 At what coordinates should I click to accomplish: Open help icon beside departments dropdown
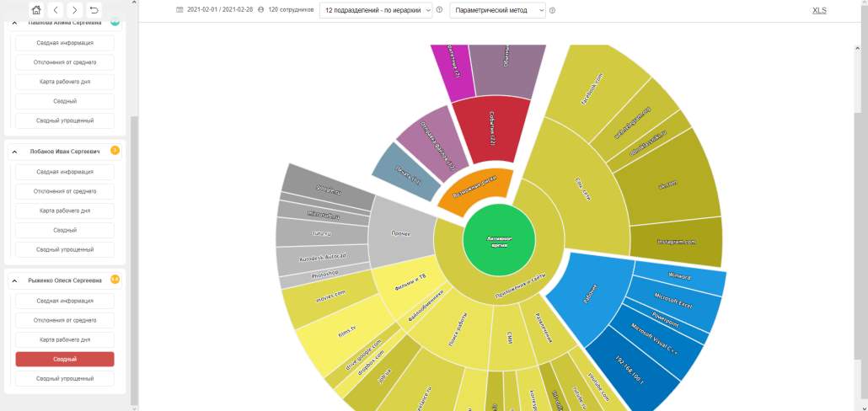439,10
